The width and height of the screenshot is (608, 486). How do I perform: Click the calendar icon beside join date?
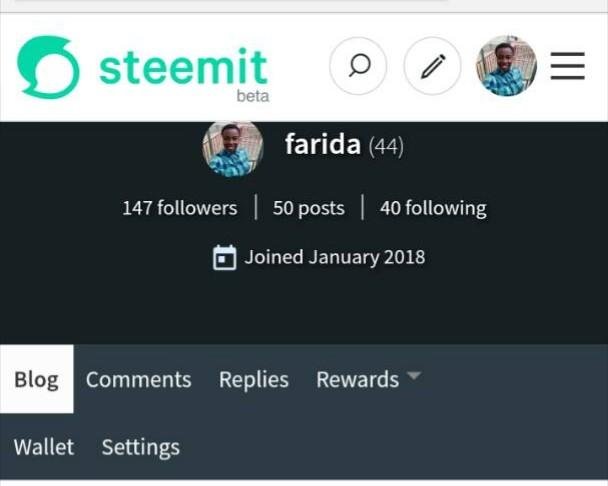(x=225, y=258)
